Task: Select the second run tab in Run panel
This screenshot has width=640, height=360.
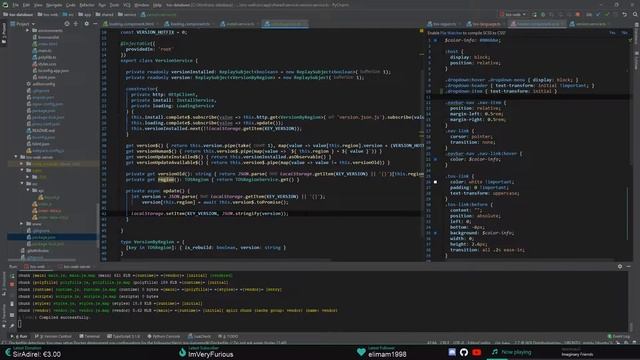Action: (75, 267)
